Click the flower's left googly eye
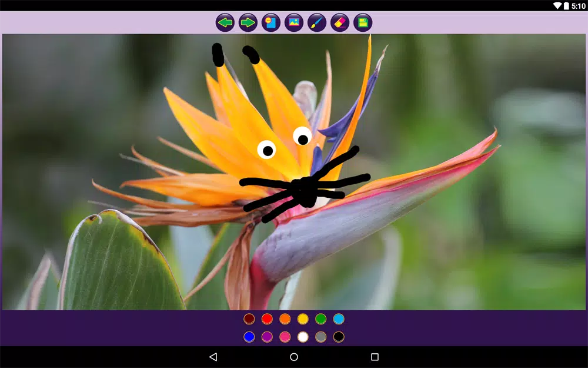588x368 pixels. 266,150
